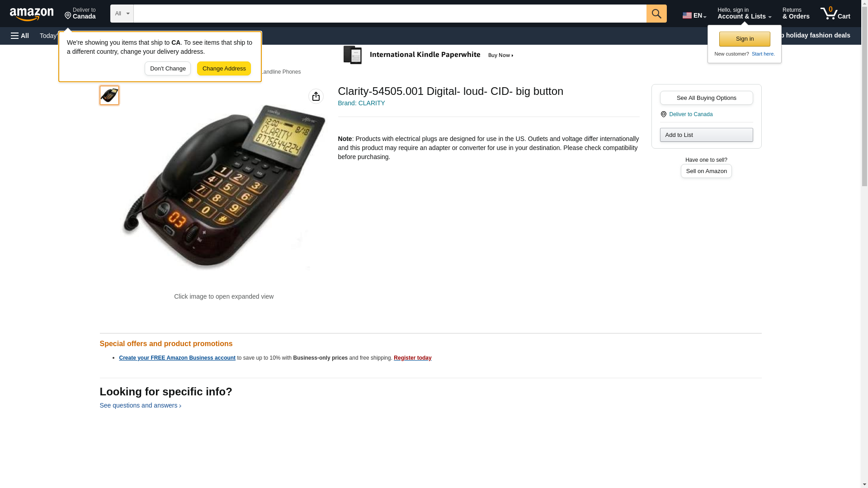Expand Account & Lists menu
The image size is (868, 488).
click(744, 14)
